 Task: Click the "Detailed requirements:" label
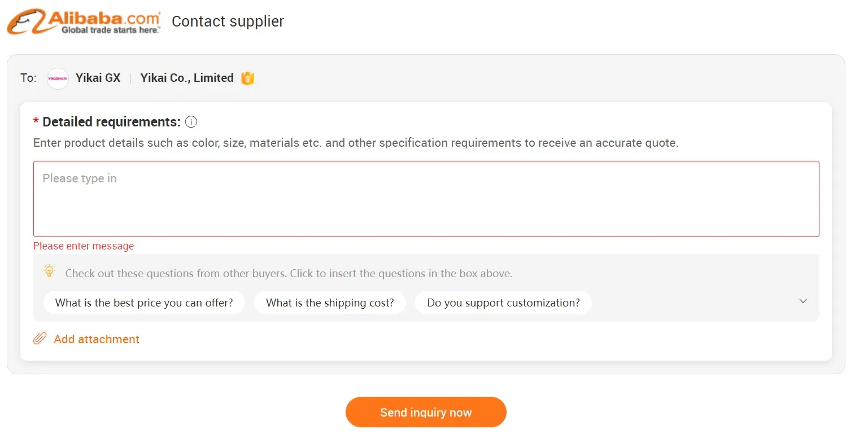click(111, 122)
